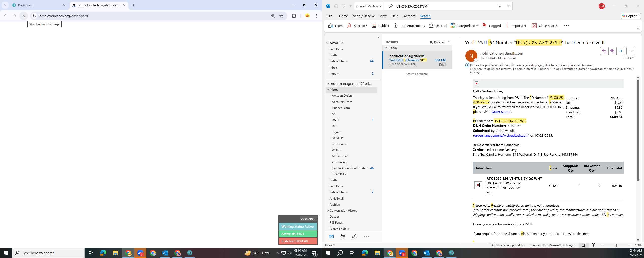Switch to Reading view in status bar
644x258 pixels.
(593, 245)
